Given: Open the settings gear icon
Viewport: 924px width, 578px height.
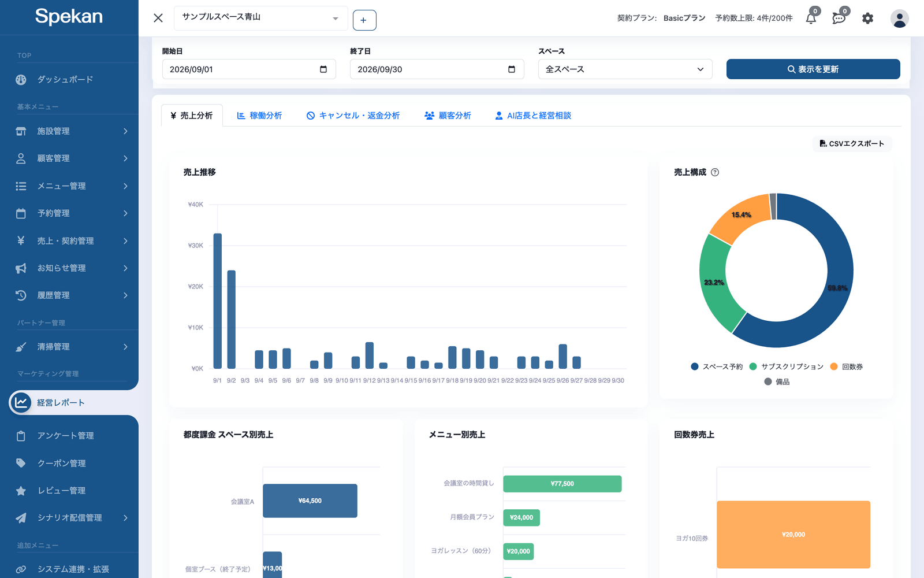Looking at the screenshot, I should click(867, 18).
